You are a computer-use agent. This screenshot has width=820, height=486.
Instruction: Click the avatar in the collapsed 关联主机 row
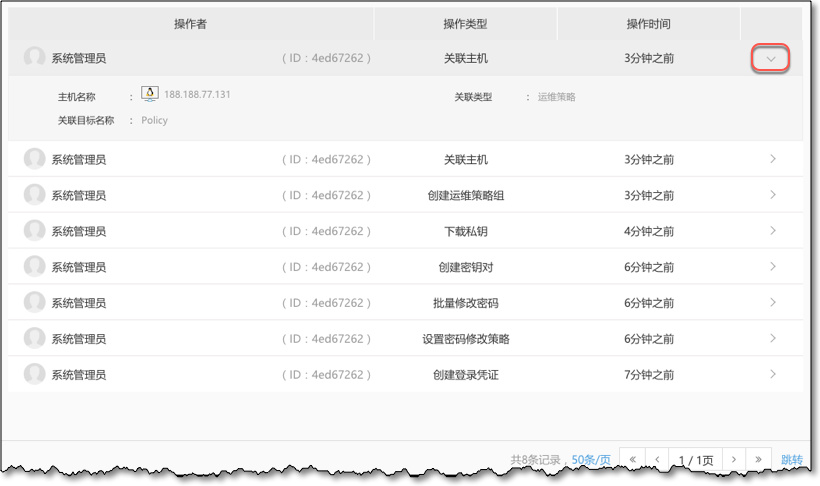point(35,159)
